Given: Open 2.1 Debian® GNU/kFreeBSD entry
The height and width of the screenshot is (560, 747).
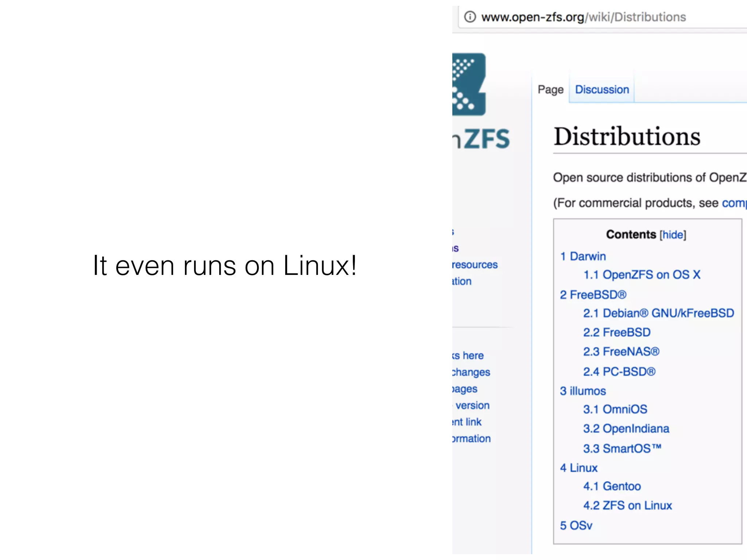Looking at the screenshot, I should tap(658, 313).
